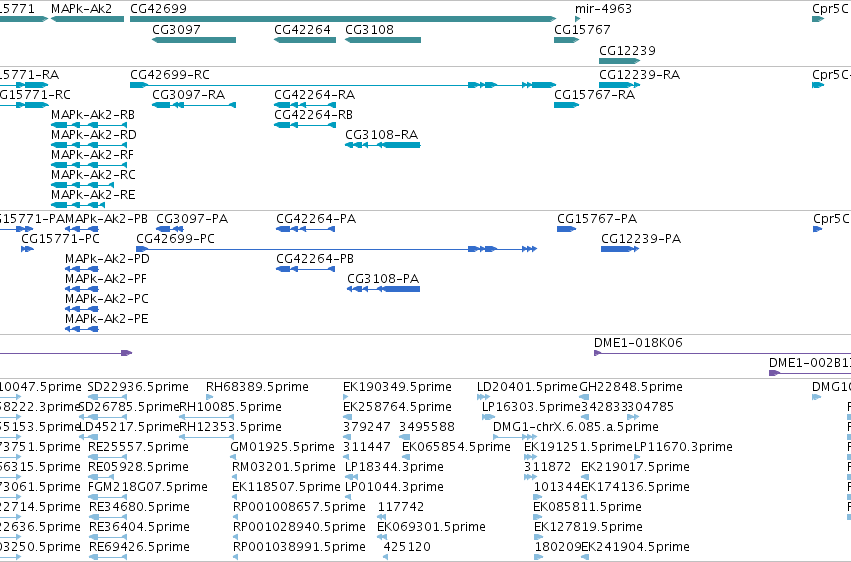Select EST EK069301.5prime
851x562 pixels.
[x=381, y=537]
